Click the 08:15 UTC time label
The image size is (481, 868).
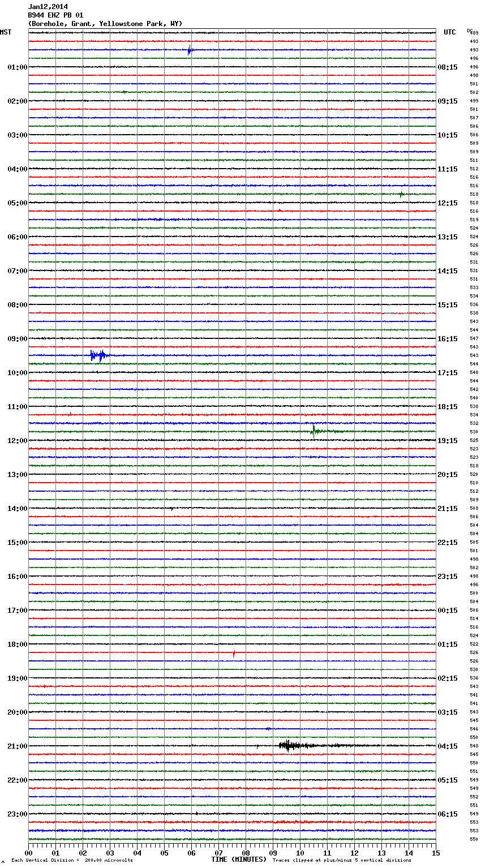(448, 67)
